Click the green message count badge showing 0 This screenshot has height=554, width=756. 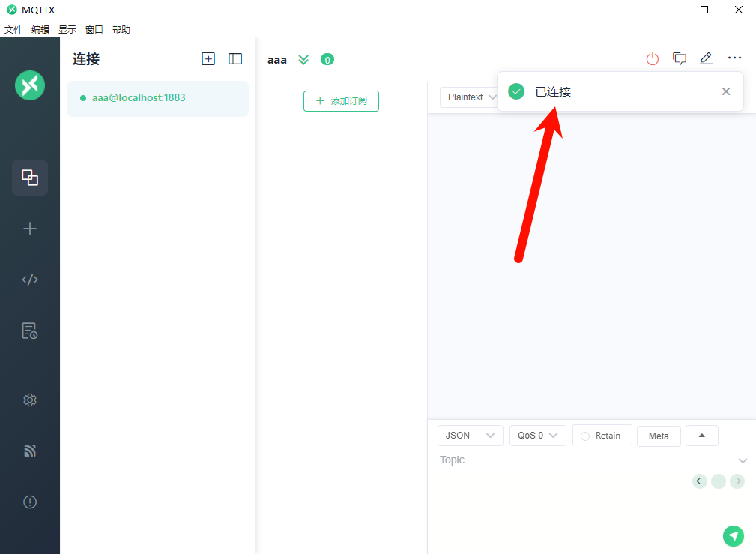click(327, 60)
